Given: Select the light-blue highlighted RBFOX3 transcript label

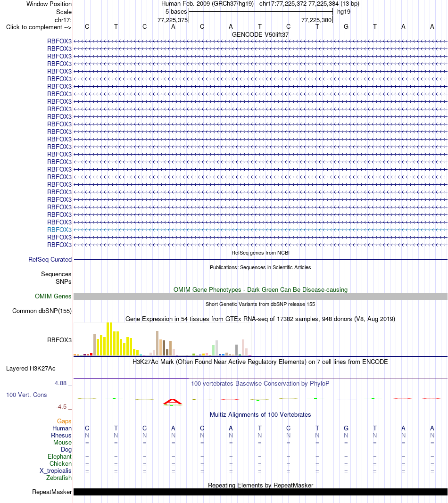Looking at the screenshot, I should pyautogui.click(x=59, y=230).
